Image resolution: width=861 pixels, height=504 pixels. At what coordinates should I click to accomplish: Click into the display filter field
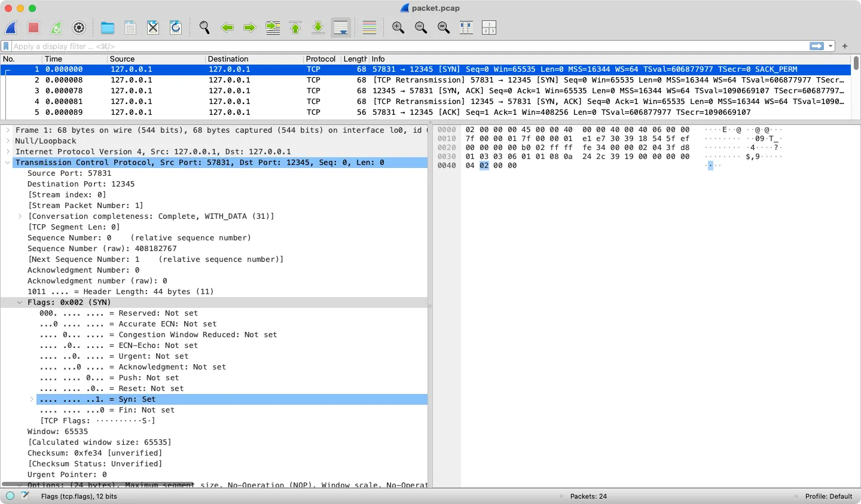tap(407, 46)
